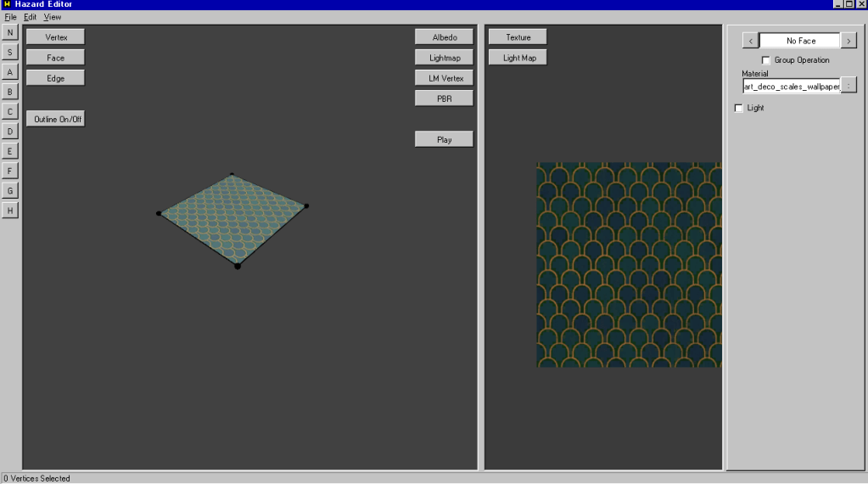Select the A sidebar button
The height and width of the screenshot is (484, 868).
point(10,72)
